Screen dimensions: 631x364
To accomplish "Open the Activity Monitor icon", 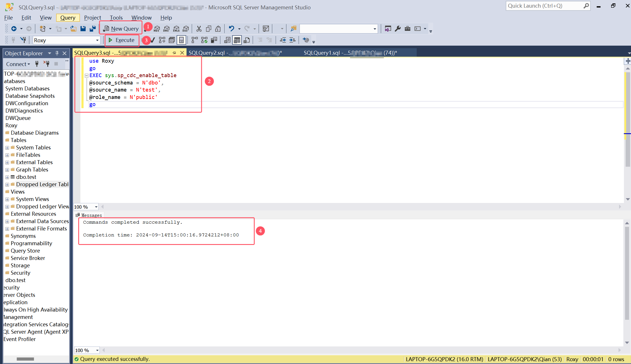I will coord(266,29).
